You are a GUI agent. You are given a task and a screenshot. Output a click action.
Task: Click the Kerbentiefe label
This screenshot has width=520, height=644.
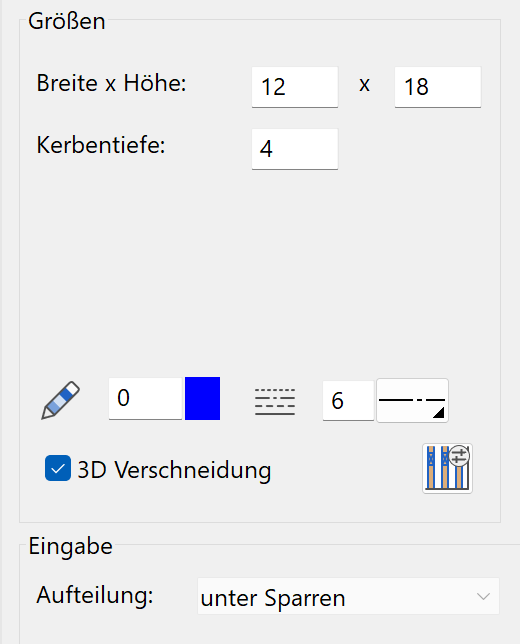pos(101,145)
